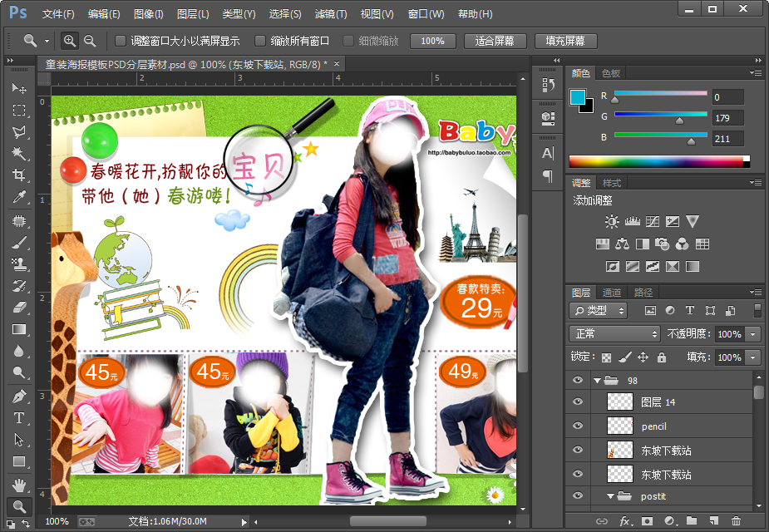
Task: Click the Zoom In mode icon
Action: (70, 41)
